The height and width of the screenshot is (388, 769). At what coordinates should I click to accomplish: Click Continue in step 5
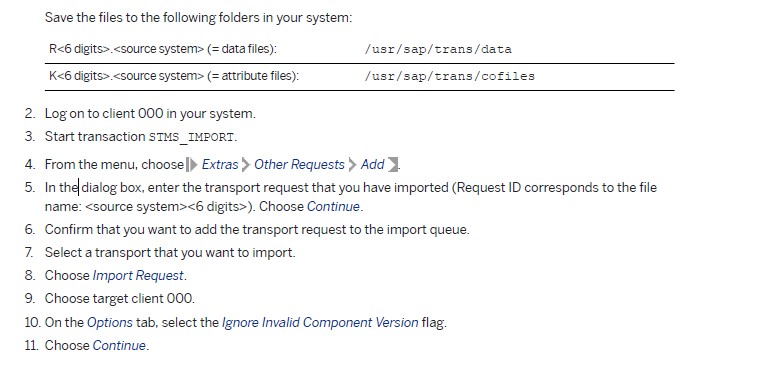(x=333, y=207)
